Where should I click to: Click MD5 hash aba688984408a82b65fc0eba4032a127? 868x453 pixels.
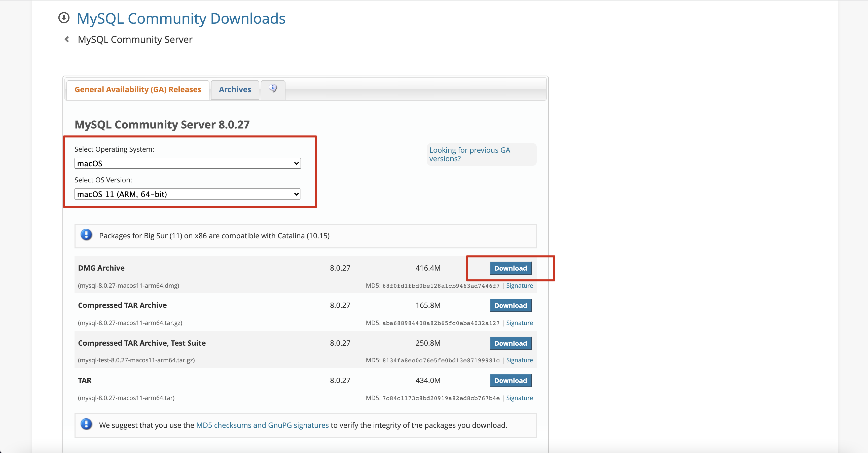coord(441,323)
